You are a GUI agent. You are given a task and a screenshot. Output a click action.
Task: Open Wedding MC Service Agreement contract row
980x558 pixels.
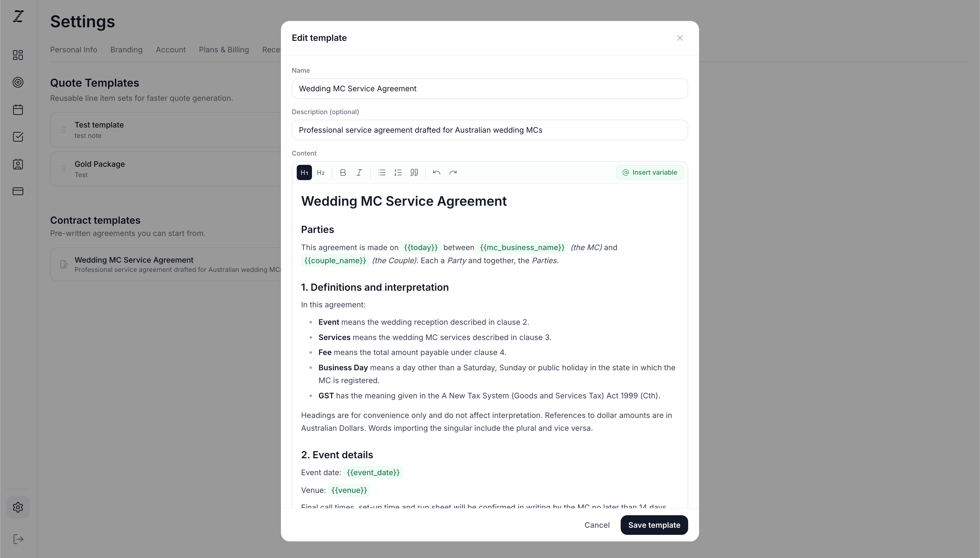[x=166, y=265]
